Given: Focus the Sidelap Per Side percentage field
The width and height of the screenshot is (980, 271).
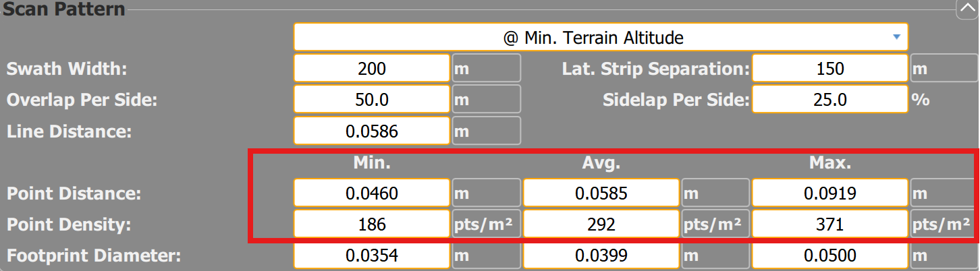Looking at the screenshot, I should tap(829, 100).
